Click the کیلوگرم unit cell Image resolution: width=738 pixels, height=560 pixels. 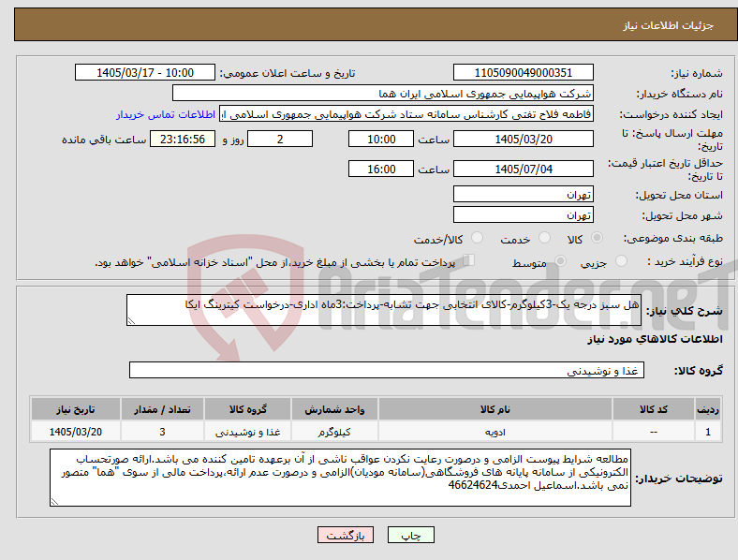pos(334,432)
